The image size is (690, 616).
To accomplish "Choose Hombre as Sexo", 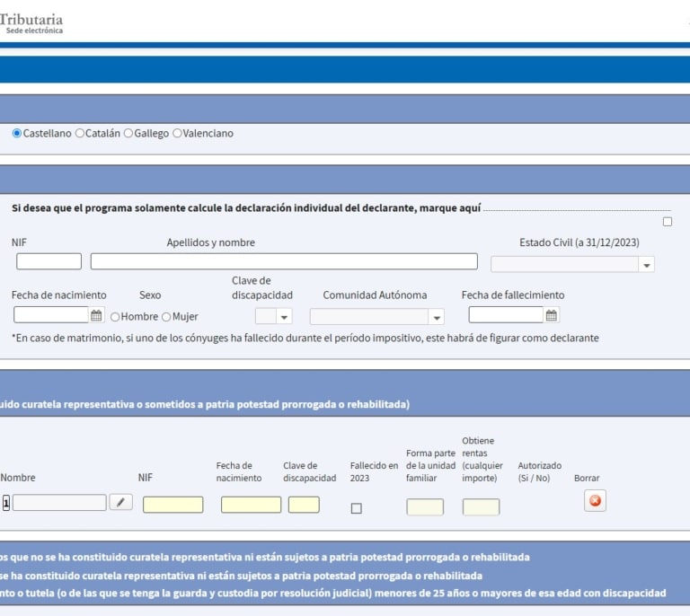I will (x=115, y=317).
